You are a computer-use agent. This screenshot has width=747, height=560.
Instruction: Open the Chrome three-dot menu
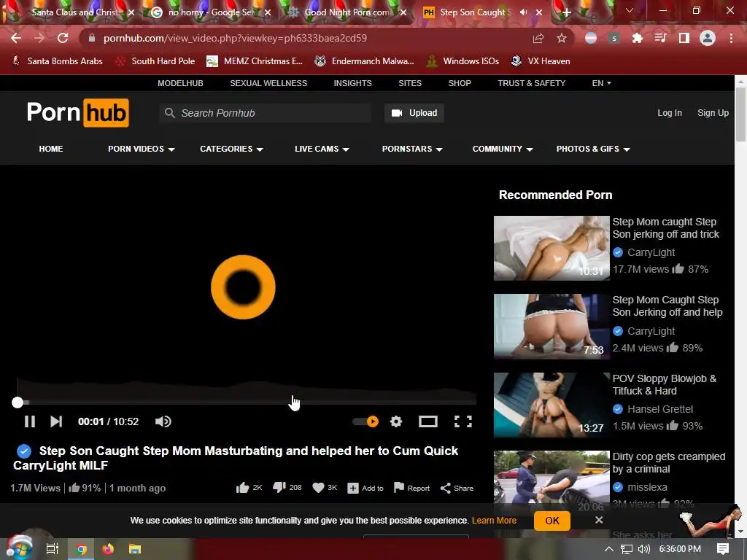(x=731, y=38)
